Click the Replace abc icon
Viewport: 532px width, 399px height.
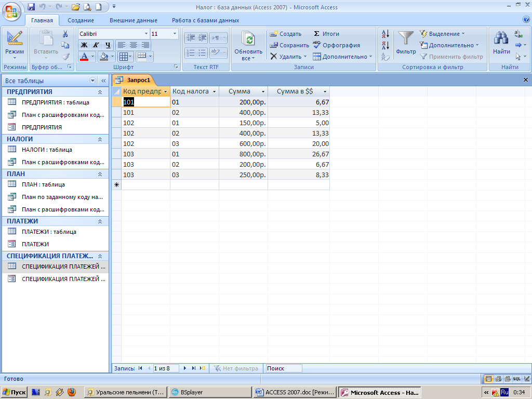coord(518,34)
